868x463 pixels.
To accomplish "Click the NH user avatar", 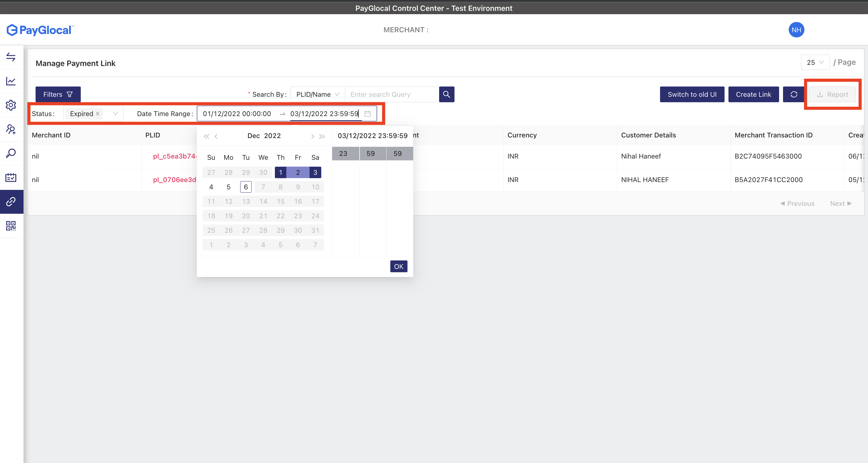I will click(796, 30).
